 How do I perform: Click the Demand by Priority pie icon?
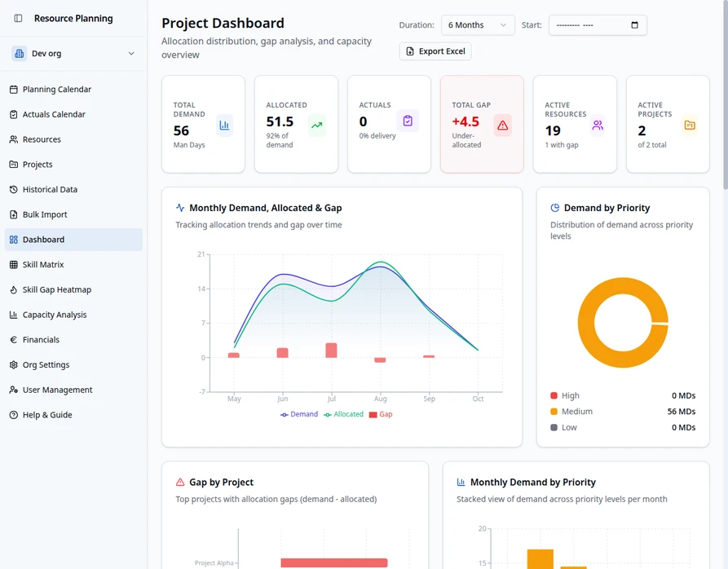tap(555, 208)
